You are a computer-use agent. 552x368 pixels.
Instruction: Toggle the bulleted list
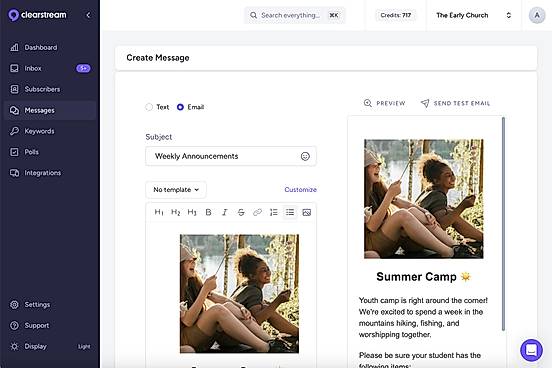(290, 212)
